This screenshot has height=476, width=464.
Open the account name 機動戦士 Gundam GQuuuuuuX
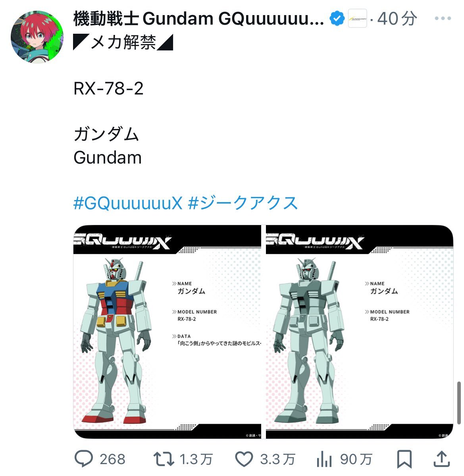point(199,19)
